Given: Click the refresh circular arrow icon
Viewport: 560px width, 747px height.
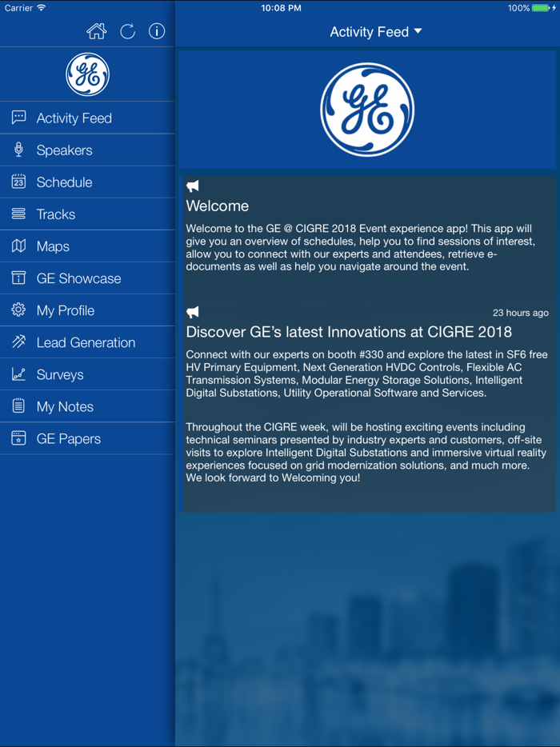Looking at the screenshot, I should (127, 31).
